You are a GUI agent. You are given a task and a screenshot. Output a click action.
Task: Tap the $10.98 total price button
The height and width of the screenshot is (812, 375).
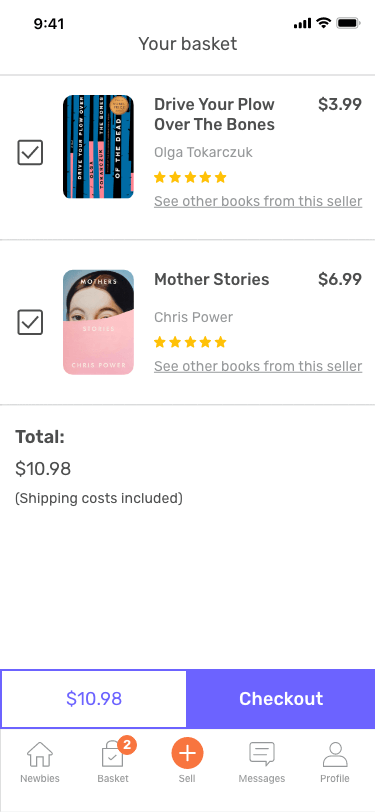[94, 699]
